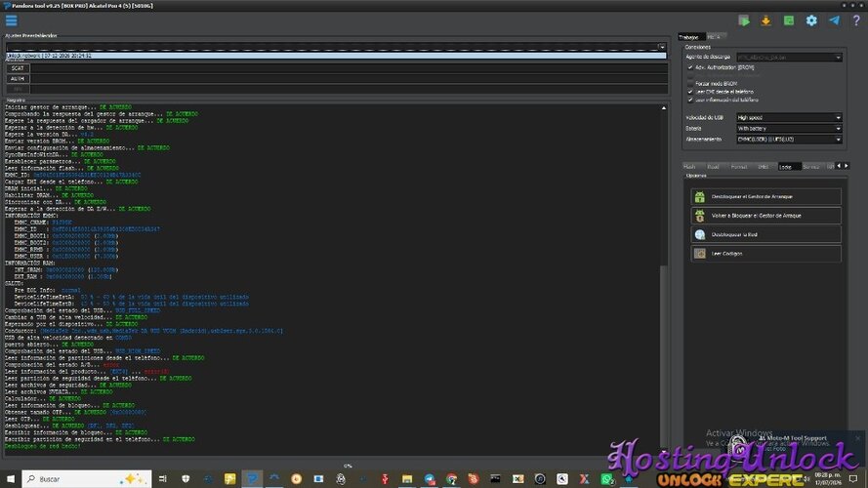Open the Telegram paper-plane icon in toolbar
The height and width of the screenshot is (488, 868).
834,20
